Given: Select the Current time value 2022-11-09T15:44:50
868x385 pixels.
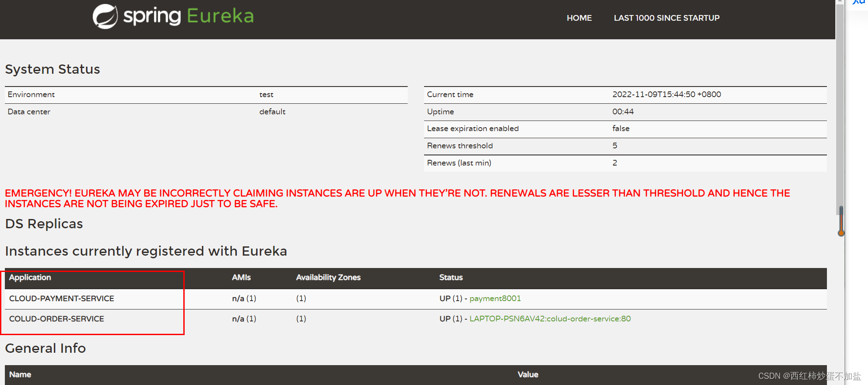Looking at the screenshot, I should coord(667,94).
